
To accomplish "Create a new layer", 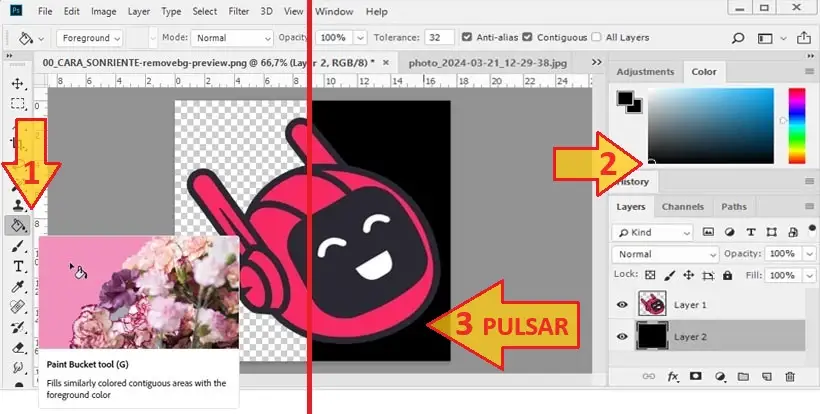I will [767, 376].
